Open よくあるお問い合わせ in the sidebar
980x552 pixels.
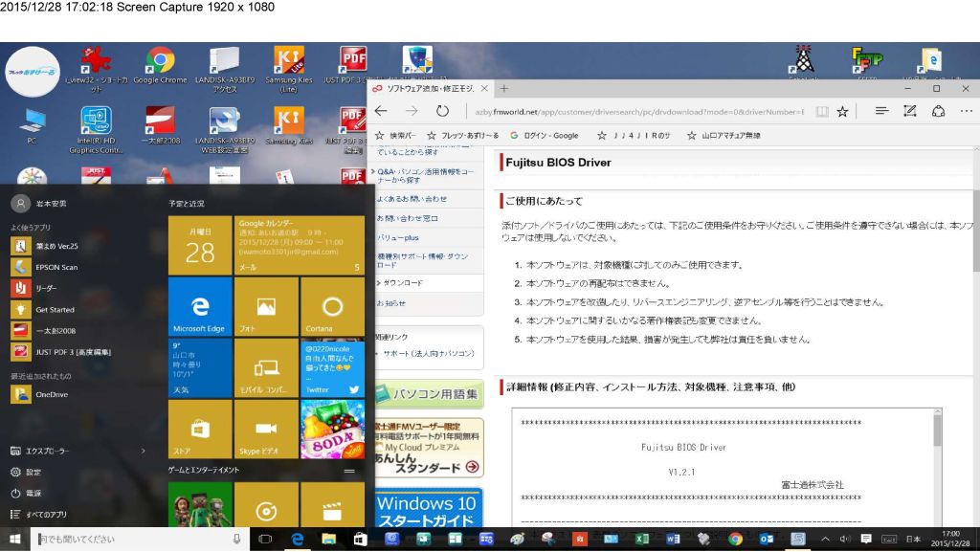[x=412, y=199]
